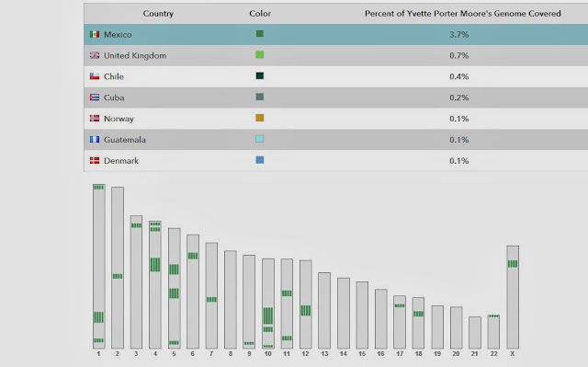Select the Denmark blue color swatch
588x367 pixels.
259,160
